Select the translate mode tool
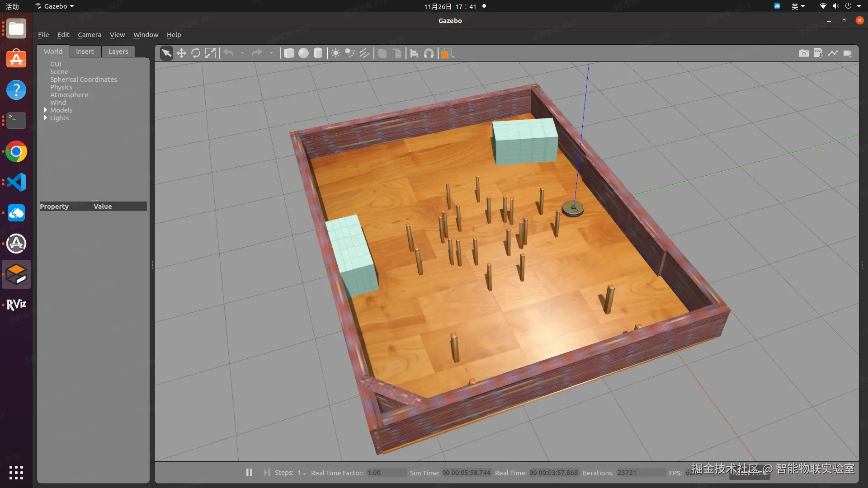Screen dimensions: 868x488 tap(181, 53)
